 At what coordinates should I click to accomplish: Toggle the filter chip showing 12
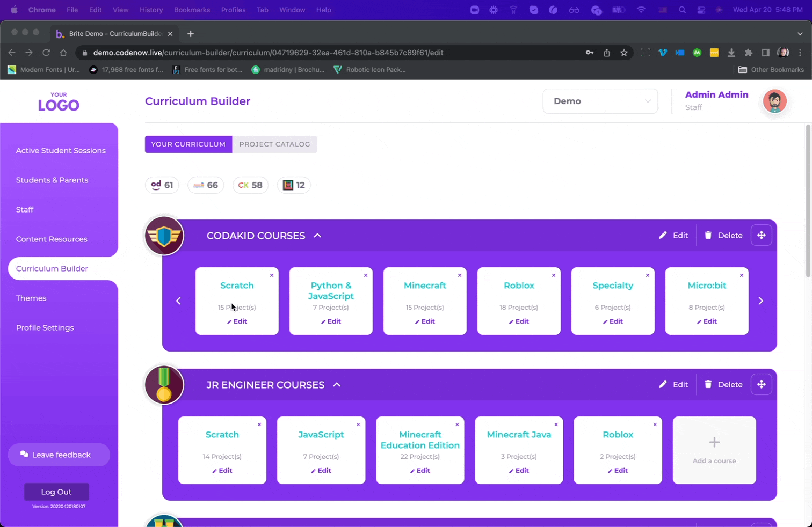(294, 185)
